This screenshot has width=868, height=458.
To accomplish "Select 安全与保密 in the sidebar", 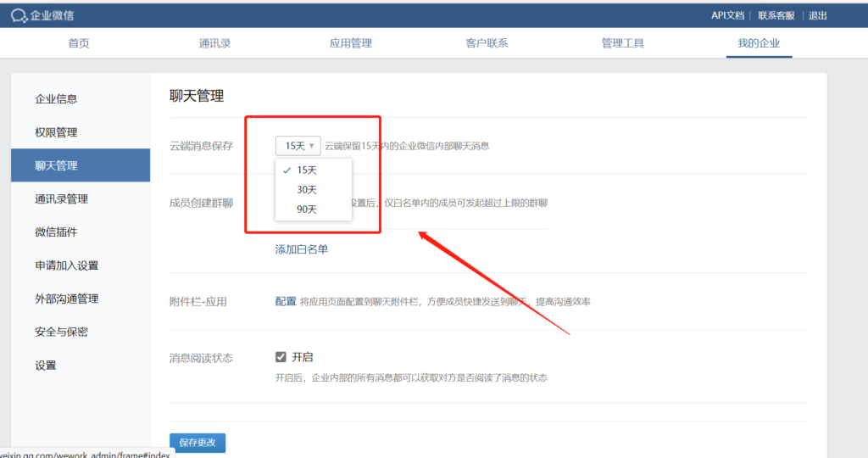I will tap(61, 332).
